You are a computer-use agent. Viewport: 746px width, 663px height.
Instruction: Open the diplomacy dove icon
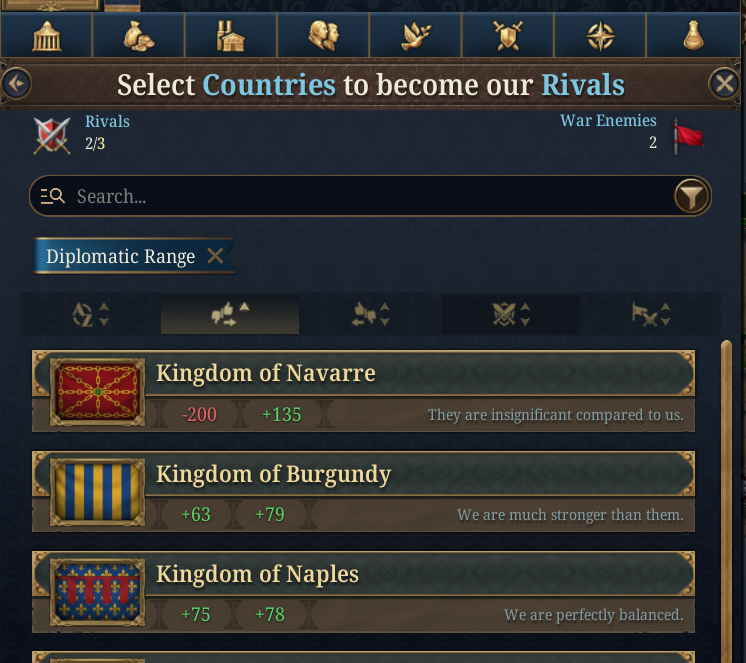click(x=415, y=37)
